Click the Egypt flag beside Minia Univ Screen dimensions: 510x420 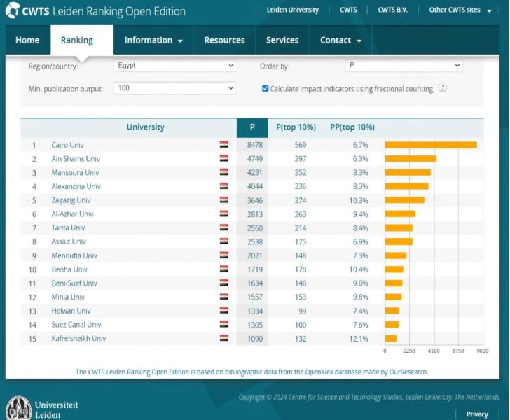click(223, 297)
